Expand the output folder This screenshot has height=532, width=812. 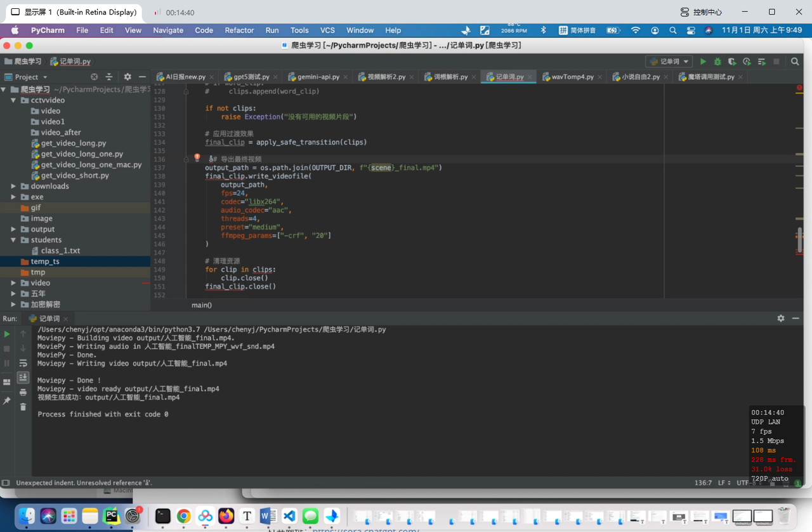coord(13,229)
